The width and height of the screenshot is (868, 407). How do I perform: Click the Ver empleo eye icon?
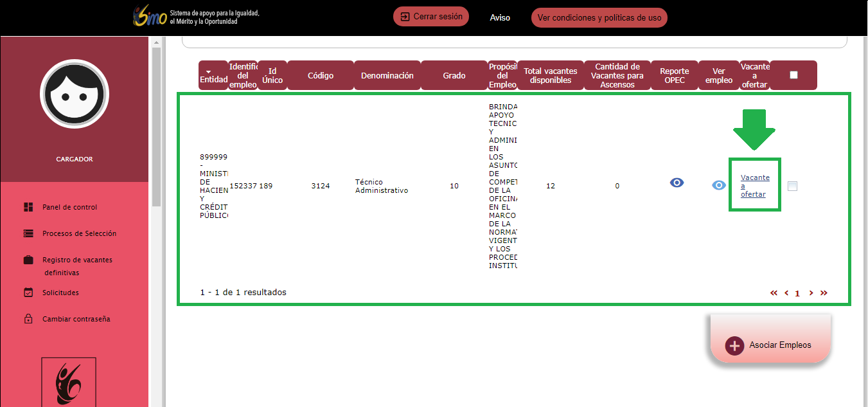(x=719, y=186)
